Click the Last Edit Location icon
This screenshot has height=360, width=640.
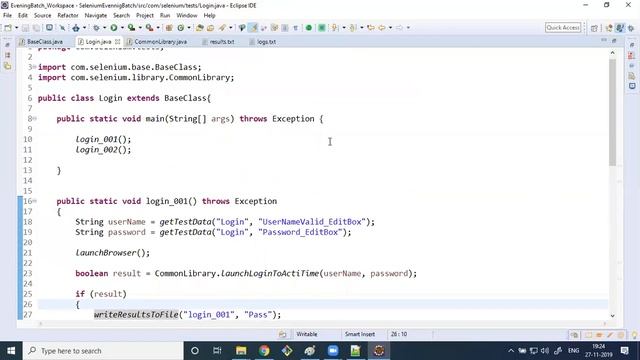tap(371, 28)
